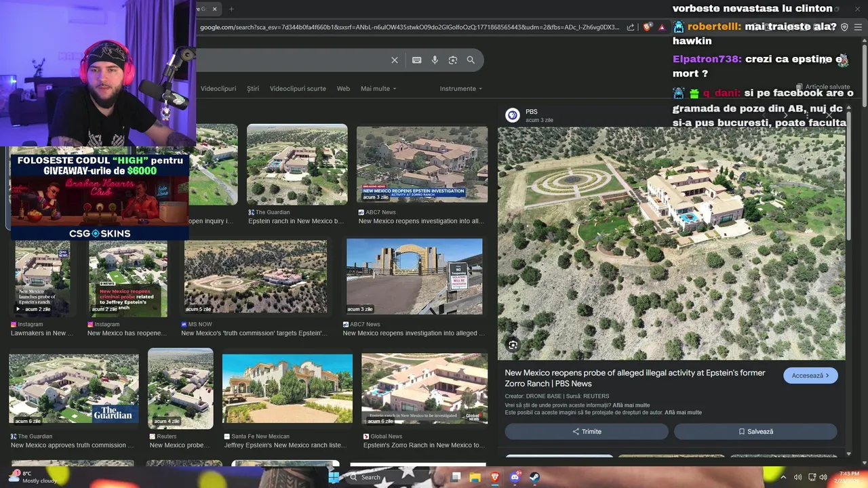Click 'New Mexico reopens investigation into all...' caption

pos(420,222)
